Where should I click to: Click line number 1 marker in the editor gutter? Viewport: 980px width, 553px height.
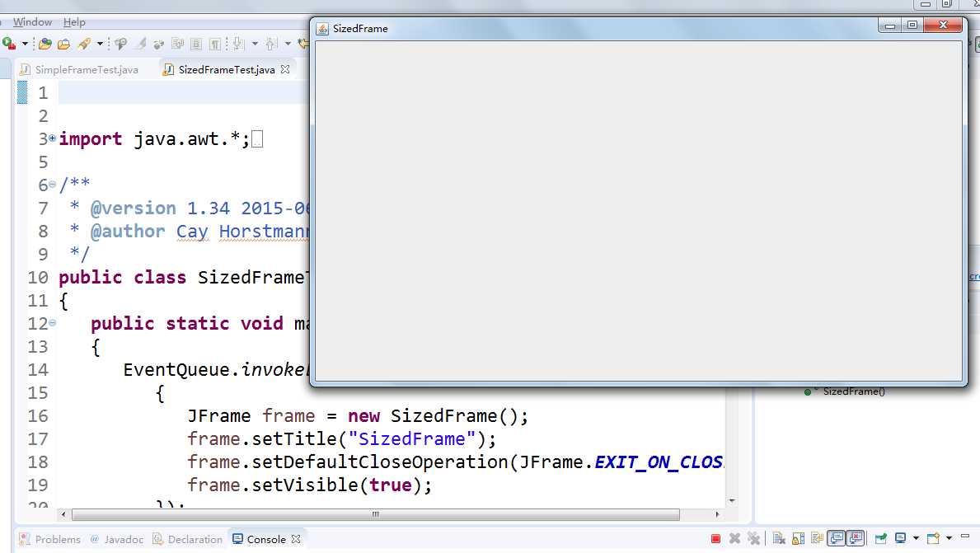point(43,92)
